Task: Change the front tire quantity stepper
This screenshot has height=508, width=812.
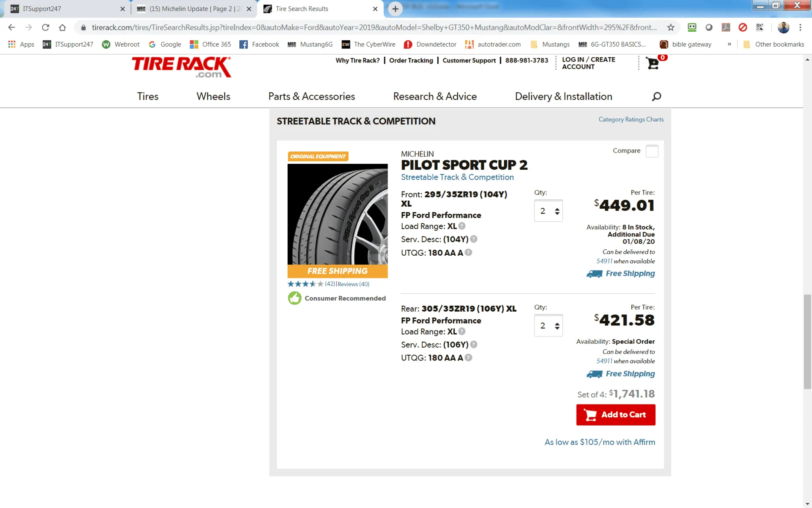Action: [x=548, y=211]
